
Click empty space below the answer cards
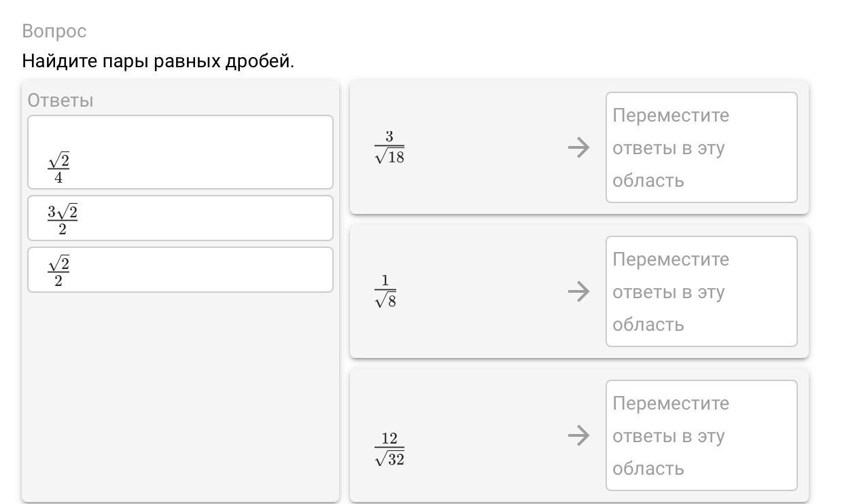180,394
